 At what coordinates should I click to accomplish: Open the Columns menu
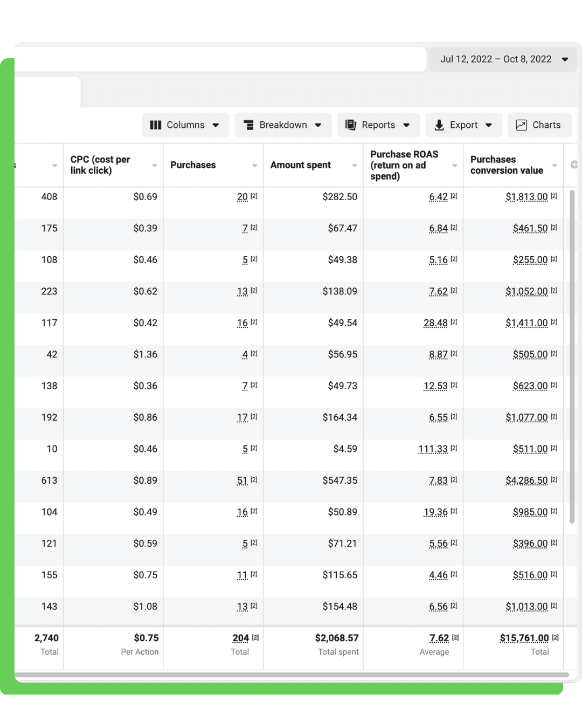[185, 125]
